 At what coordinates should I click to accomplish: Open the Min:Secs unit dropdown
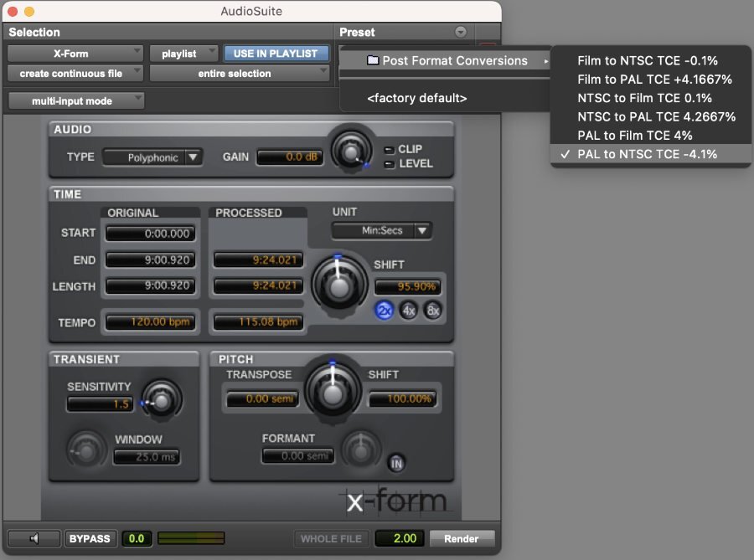(x=382, y=230)
